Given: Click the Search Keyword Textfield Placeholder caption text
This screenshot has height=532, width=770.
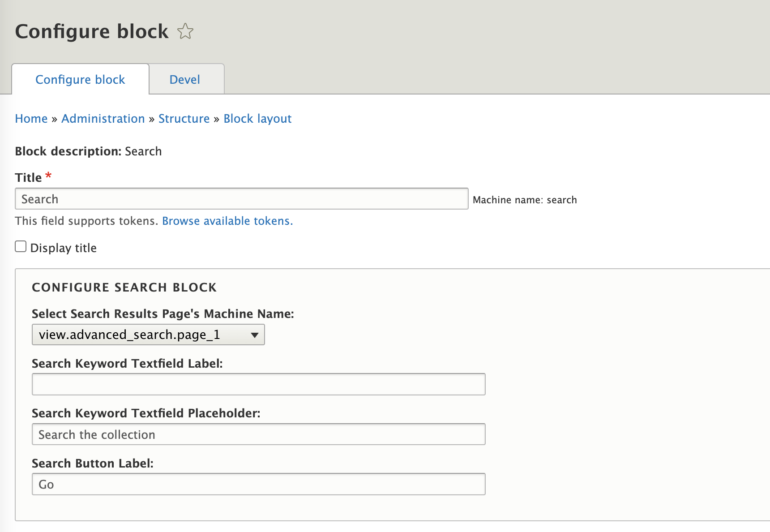Looking at the screenshot, I should coord(146,413).
